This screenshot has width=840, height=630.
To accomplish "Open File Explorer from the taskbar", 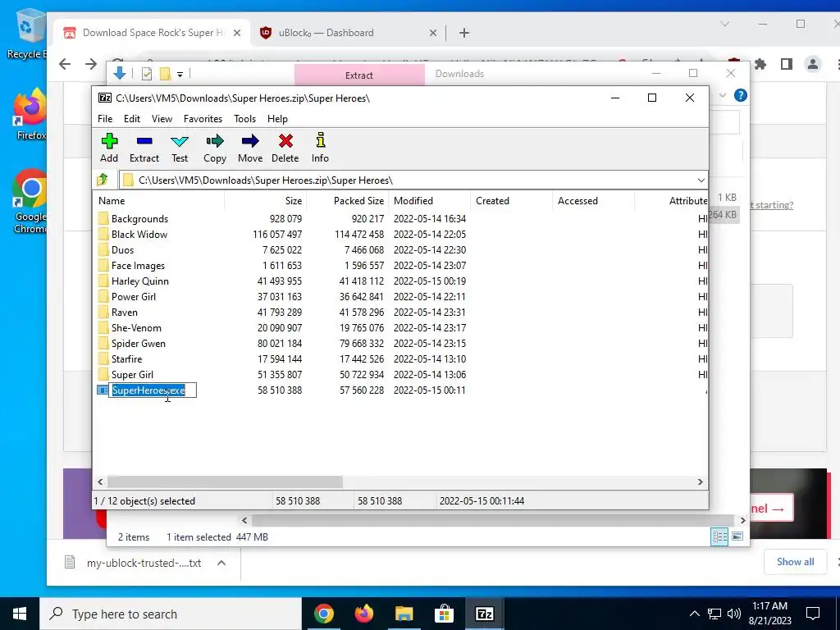I will point(404,614).
